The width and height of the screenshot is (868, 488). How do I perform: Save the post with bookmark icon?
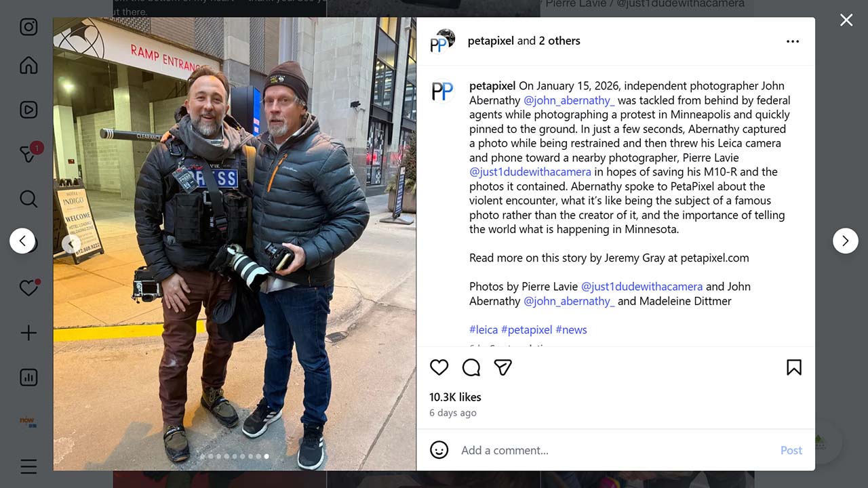coord(794,367)
